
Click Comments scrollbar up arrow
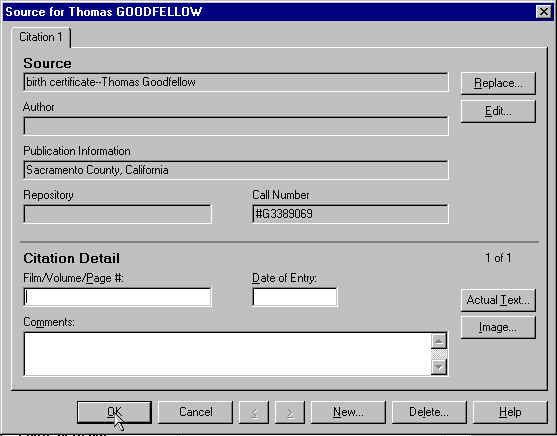[439, 341]
